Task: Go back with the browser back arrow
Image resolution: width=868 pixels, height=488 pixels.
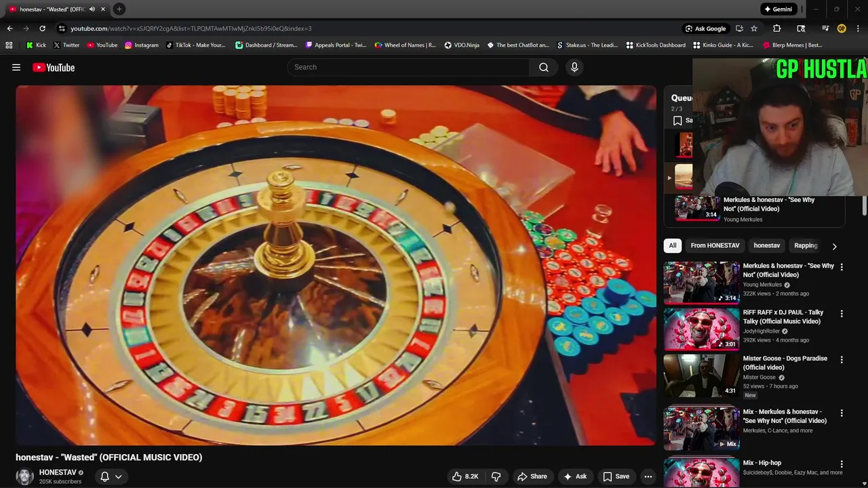Action: [x=9, y=28]
